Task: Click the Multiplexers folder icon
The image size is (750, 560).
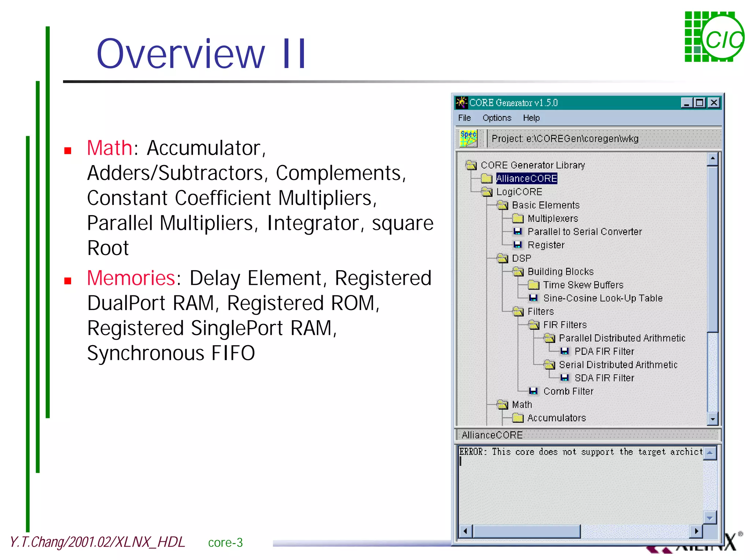Action: [x=518, y=218]
